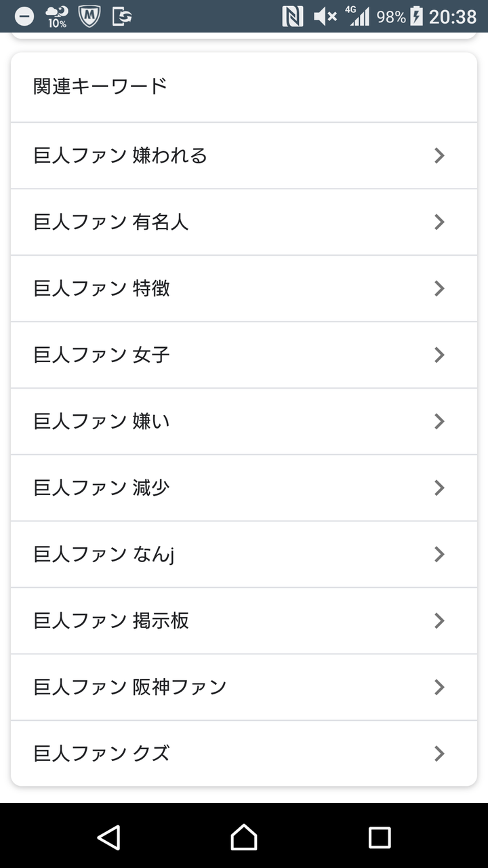The height and width of the screenshot is (868, 488).
Task: Open the recent apps square button
Action: pyautogui.click(x=379, y=837)
